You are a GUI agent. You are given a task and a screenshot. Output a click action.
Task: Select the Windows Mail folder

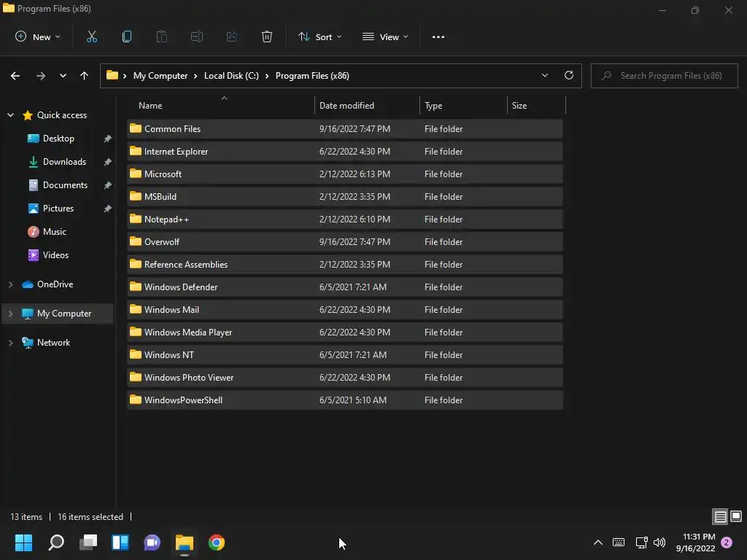coord(345,309)
